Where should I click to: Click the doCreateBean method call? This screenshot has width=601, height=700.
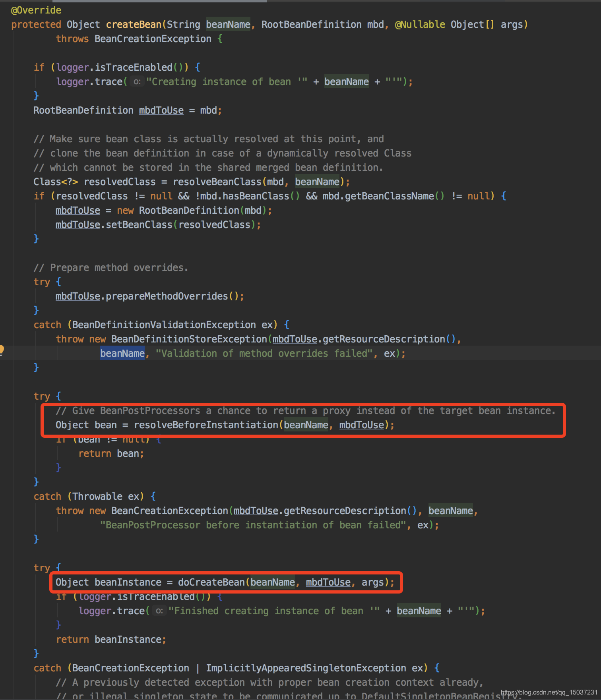[211, 582]
